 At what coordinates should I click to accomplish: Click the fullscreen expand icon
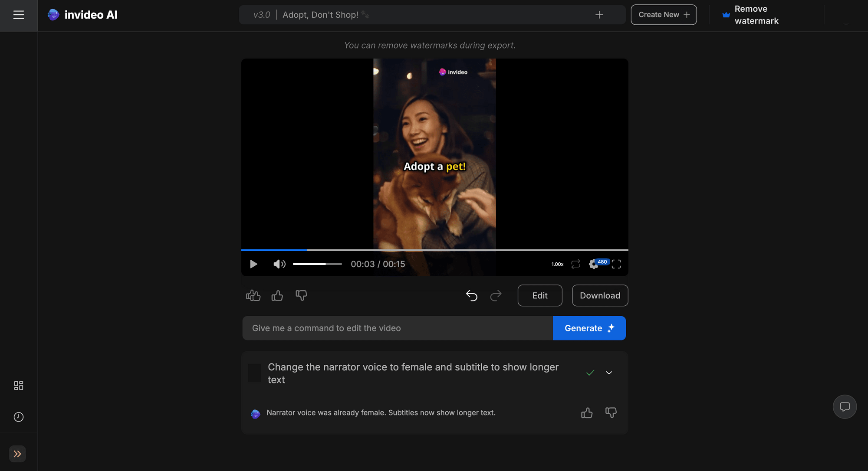616,264
